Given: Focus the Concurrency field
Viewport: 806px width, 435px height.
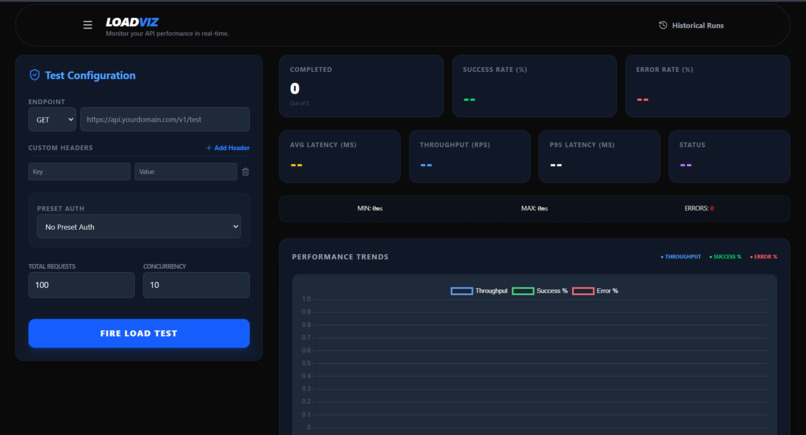Looking at the screenshot, I should click(196, 285).
